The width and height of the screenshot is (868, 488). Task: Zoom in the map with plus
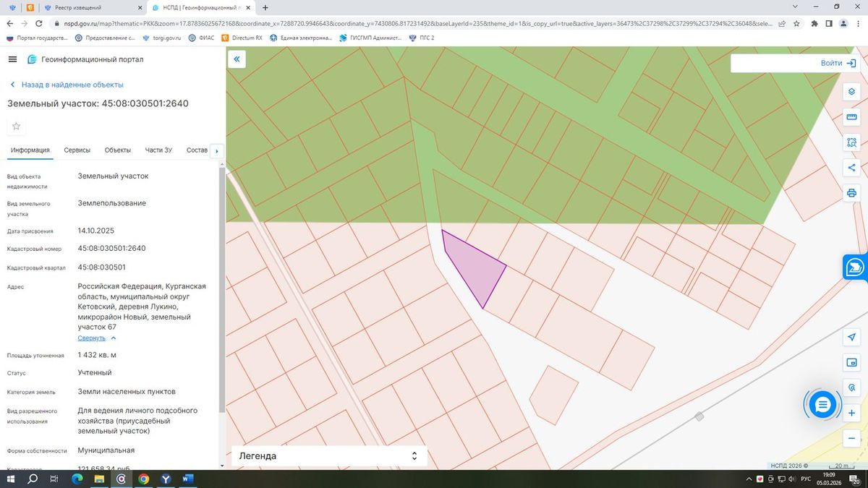(851, 413)
